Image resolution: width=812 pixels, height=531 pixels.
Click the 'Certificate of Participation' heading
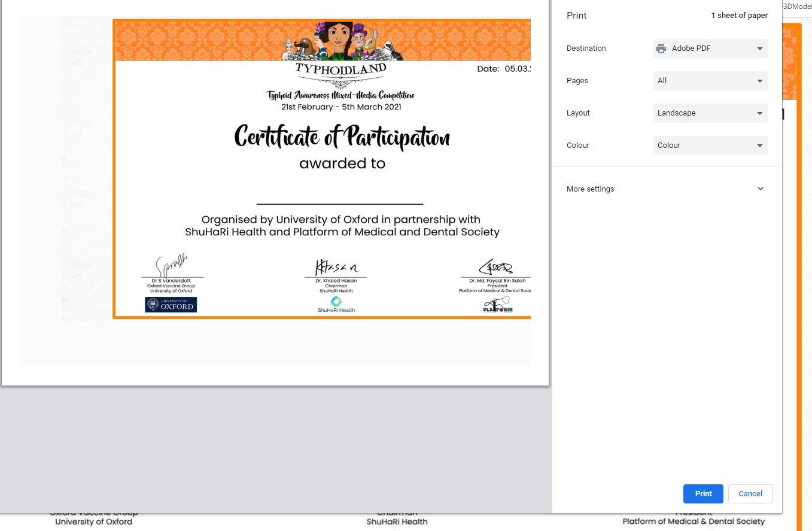click(342, 136)
